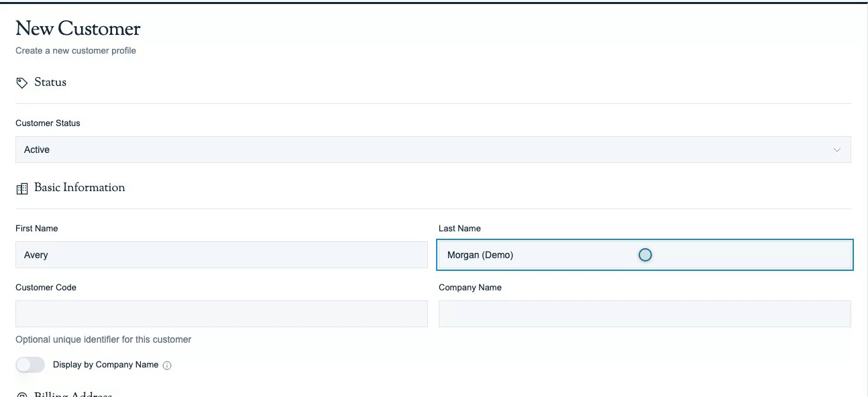Click the First Name field containing Avery

[x=221, y=255]
